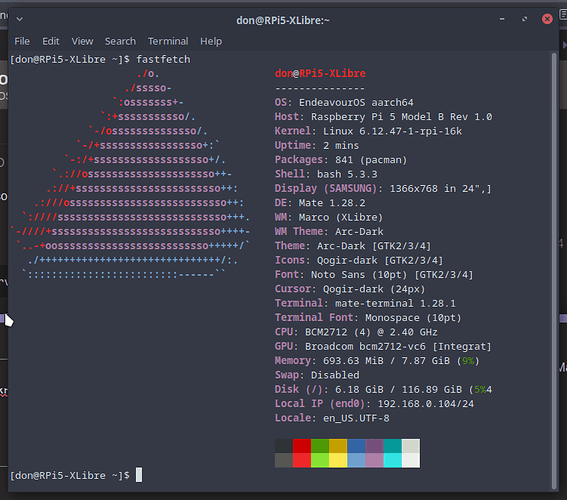
Task: Open the Help menu
Action: pos(211,42)
